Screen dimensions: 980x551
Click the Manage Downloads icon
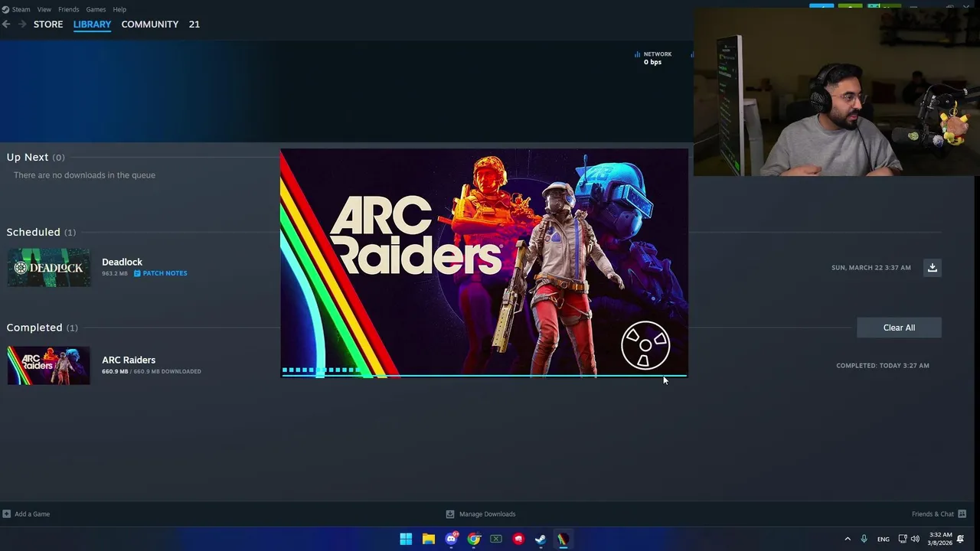450,514
